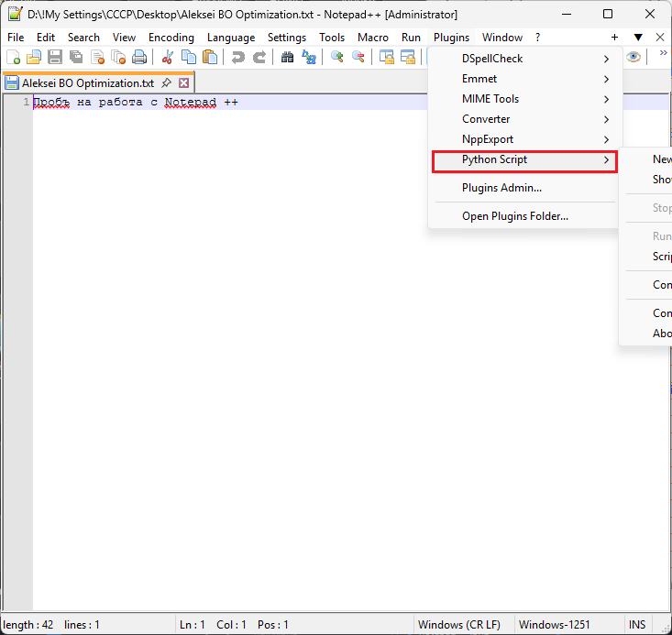Click the Cut scissors icon

[167, 57]
